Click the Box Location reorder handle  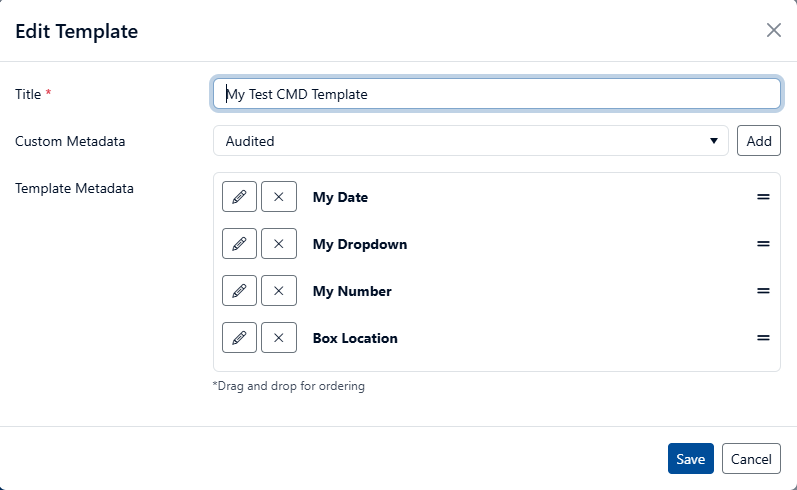(763, 338)
